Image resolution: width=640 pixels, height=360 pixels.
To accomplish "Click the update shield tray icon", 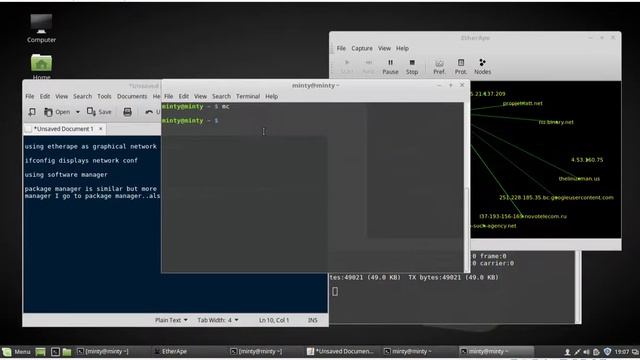I will 607,352.
